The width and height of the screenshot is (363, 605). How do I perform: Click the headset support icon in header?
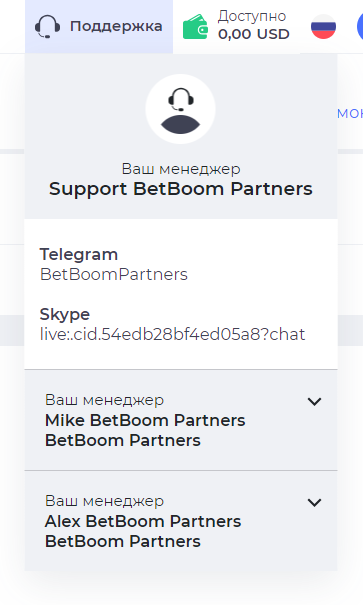pos(47,27)
